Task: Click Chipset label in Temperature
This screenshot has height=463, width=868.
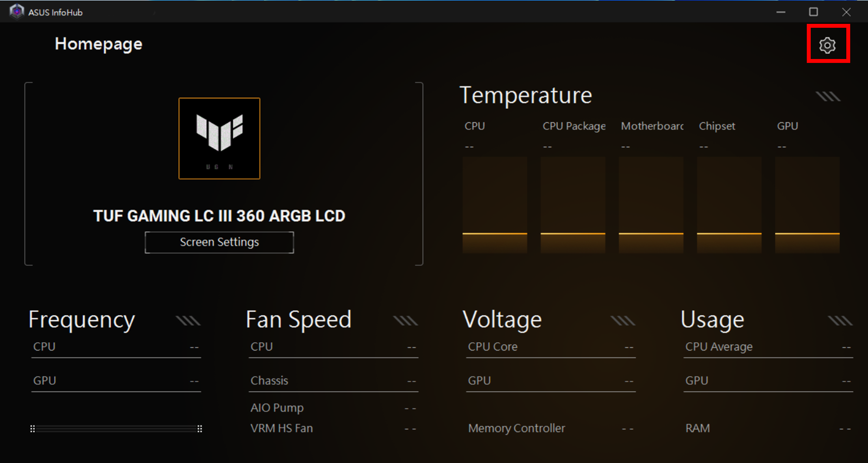Action: point(717,126)
